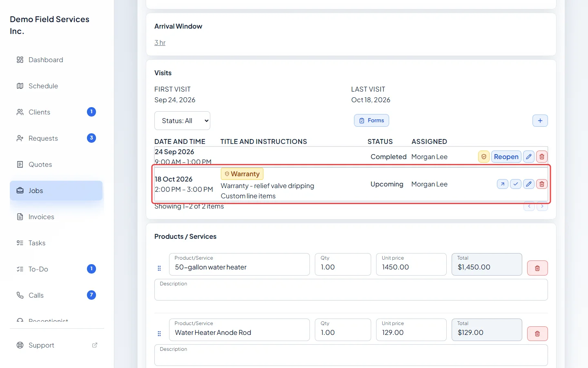The image size is (588, 368).
Task: Go to previous page of visits
Action: [x=529, y=206]
